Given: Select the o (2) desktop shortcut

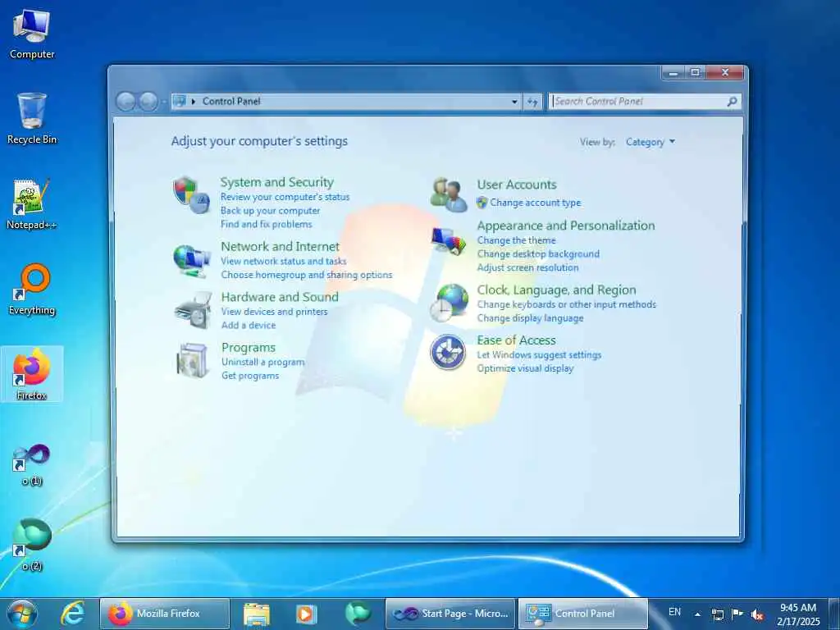Looking at the screenshot, I should [x=32, y=545].
